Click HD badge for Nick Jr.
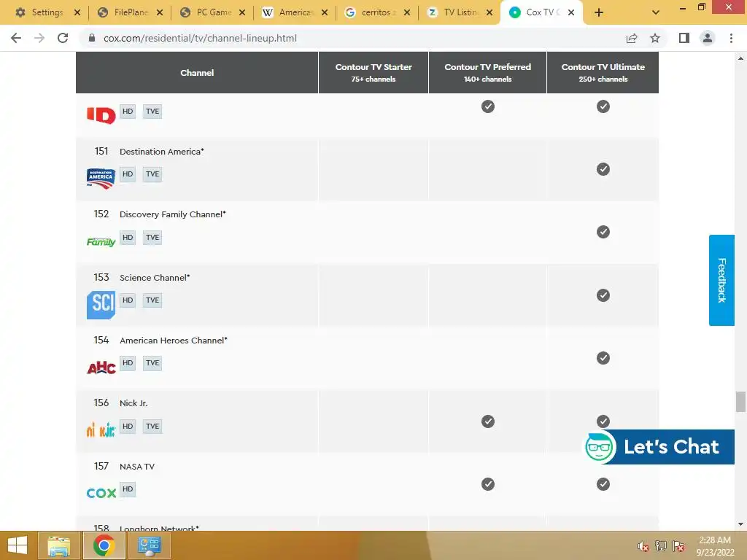Viewport: 747px width, 560px height. tap(128, 426)
